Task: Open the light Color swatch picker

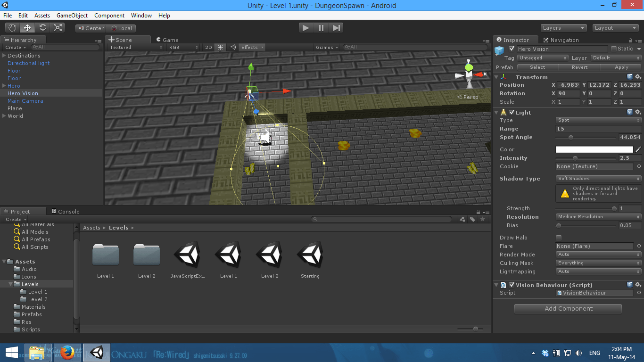Action: pyautogui.click(x=595, y=149)
